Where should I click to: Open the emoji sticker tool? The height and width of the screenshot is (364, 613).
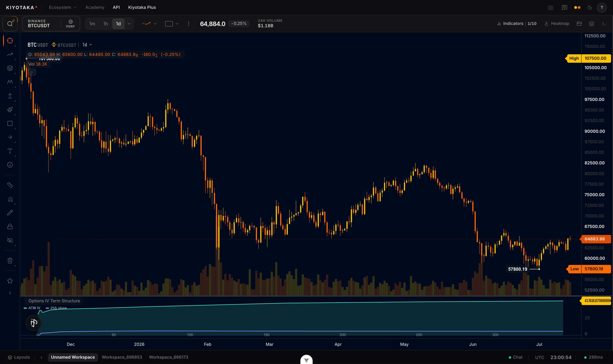(x=10, y=165)
